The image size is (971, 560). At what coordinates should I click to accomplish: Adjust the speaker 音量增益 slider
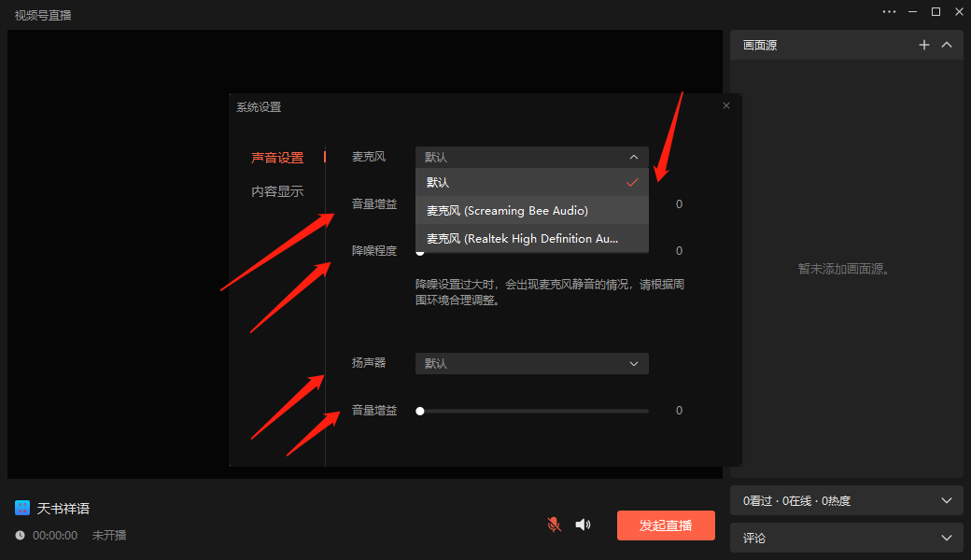(x=534, y=411)
